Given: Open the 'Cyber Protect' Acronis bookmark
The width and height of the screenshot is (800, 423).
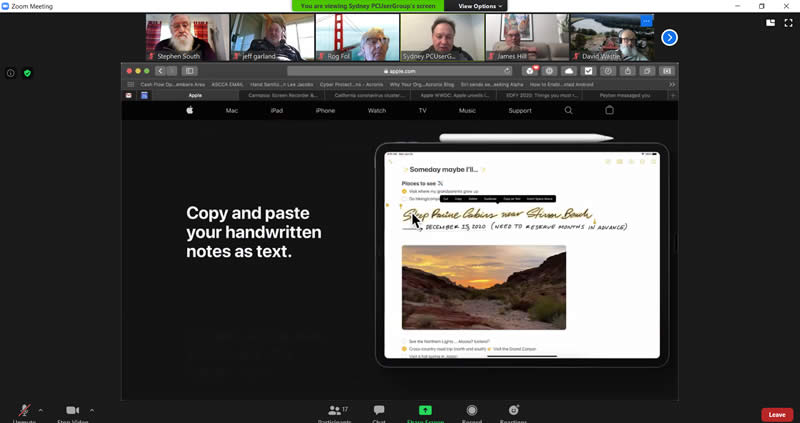Looking at the screenshot, I should (351, 84).
